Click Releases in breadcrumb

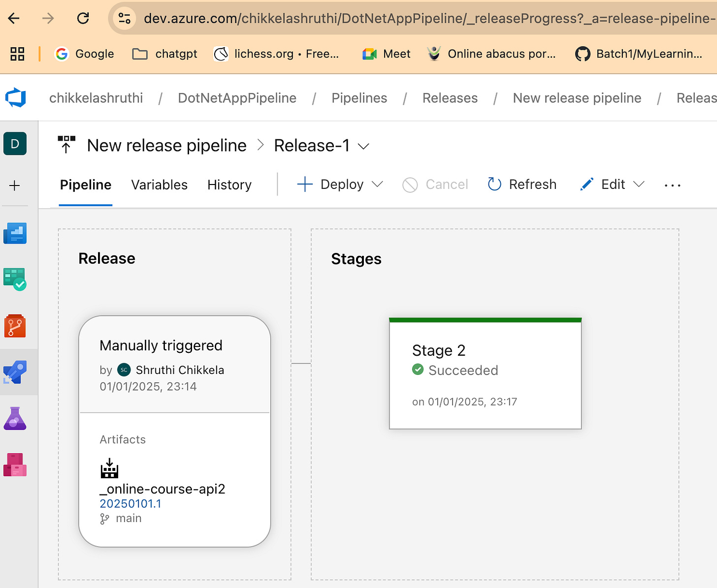[x=450, y=98]
